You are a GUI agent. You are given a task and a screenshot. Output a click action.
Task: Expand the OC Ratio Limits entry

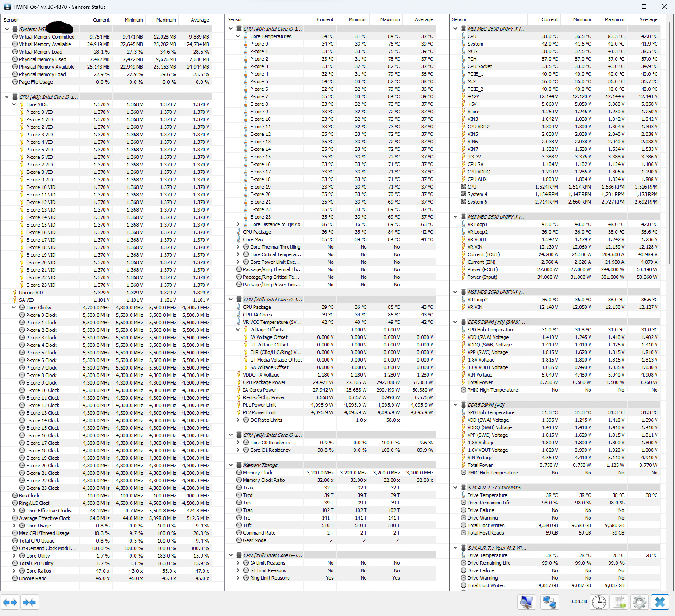(x=238, y=420)
